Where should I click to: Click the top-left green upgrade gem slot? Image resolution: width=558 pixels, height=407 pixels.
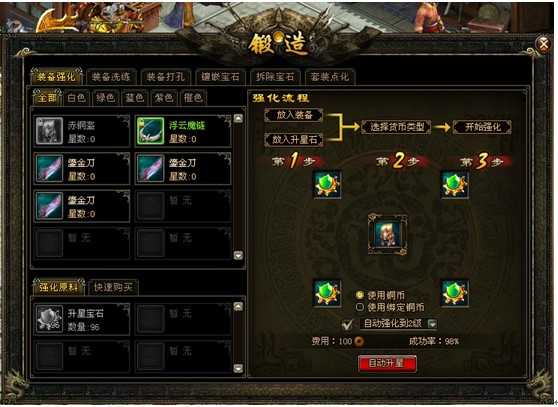(x=327, y=185)
